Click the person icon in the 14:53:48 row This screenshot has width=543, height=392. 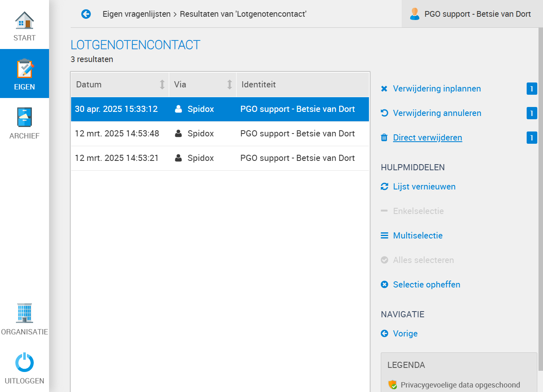(x=179, y=134)
